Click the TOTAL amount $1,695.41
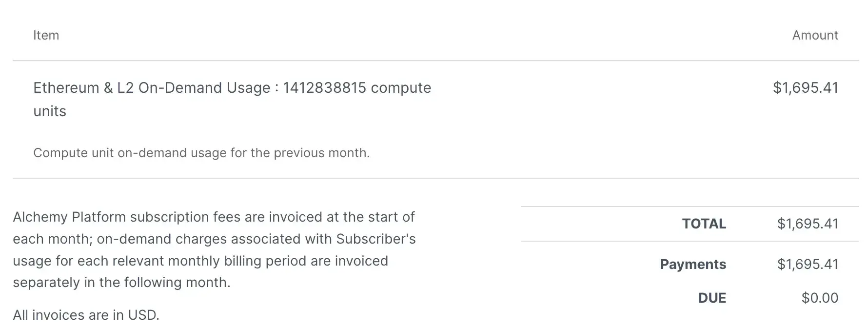The width and height of the screenshot is (868, 330). click(x=808, y=224)
